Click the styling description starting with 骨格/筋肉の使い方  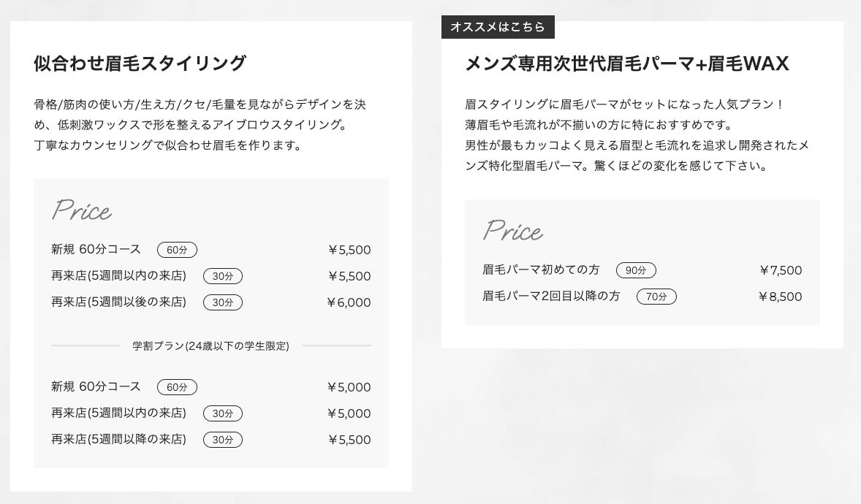pos(200,125)
